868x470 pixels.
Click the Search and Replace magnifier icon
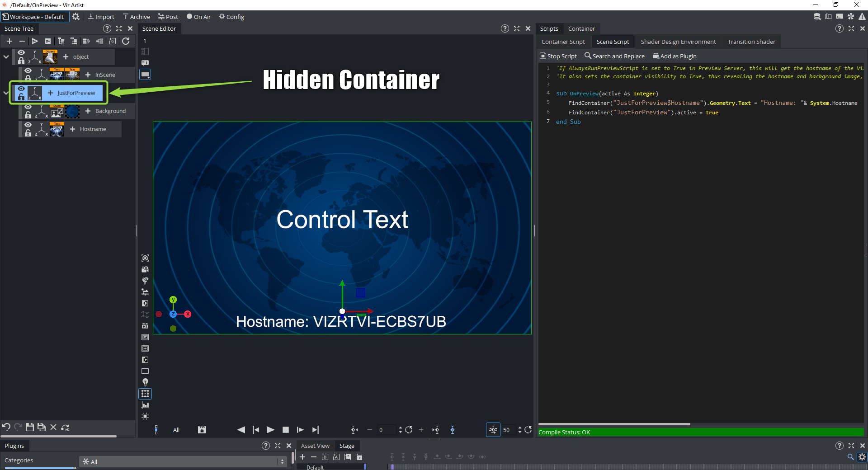point(588,56)
